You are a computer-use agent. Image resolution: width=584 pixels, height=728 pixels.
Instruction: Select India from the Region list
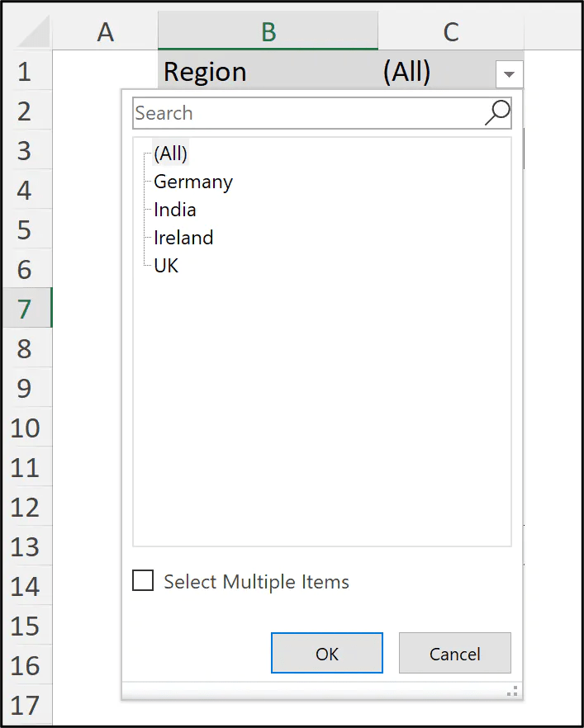tap(173, 210)
